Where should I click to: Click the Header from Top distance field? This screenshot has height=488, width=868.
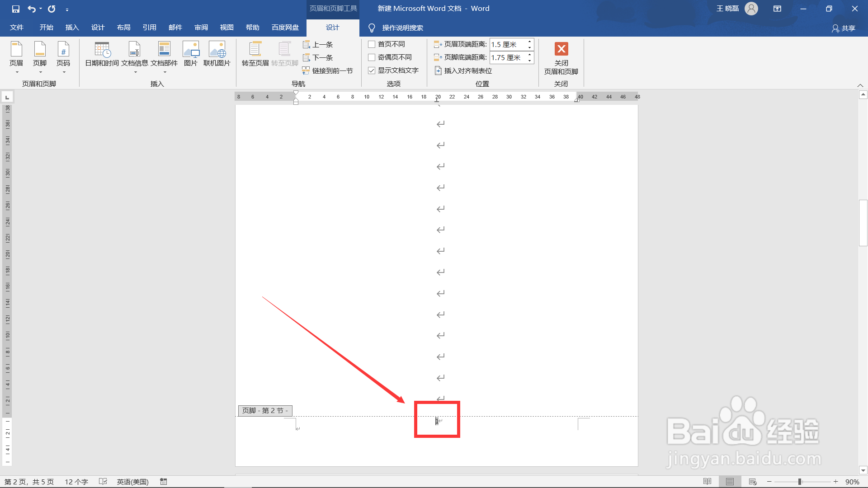point(507,44)
